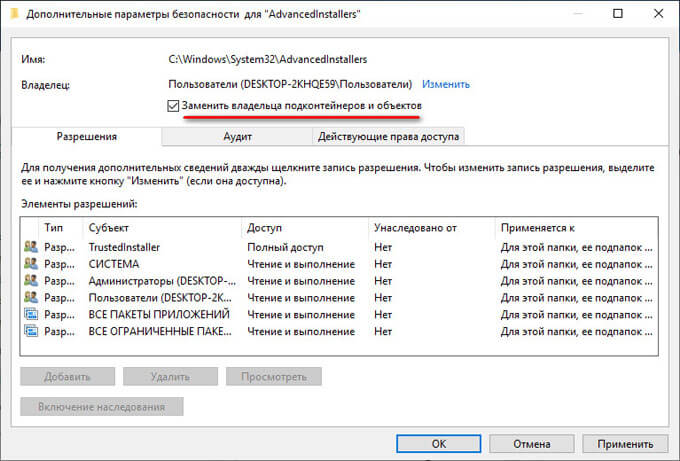Click the Полный доступ access cell
This screenshot has height=461, width=680.
pos(285,247)
